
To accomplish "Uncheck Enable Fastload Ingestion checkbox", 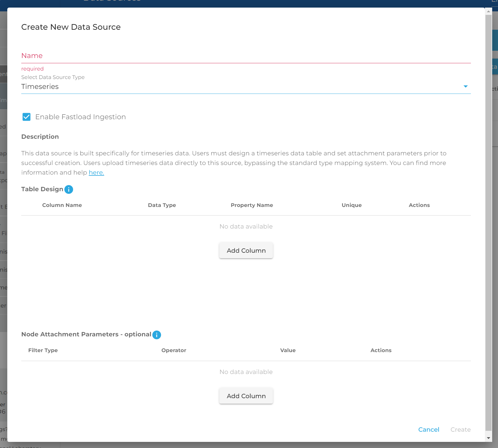I will (x=27, y=117).
